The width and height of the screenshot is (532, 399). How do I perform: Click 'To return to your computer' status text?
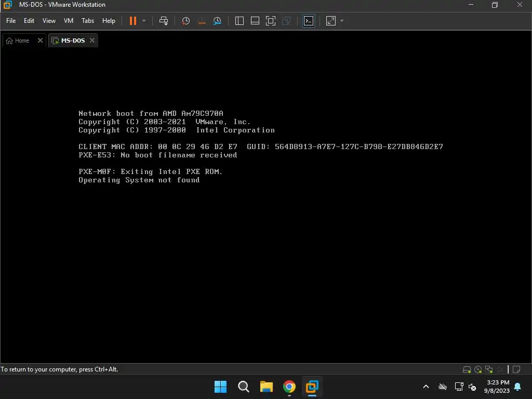click(59, 369)
